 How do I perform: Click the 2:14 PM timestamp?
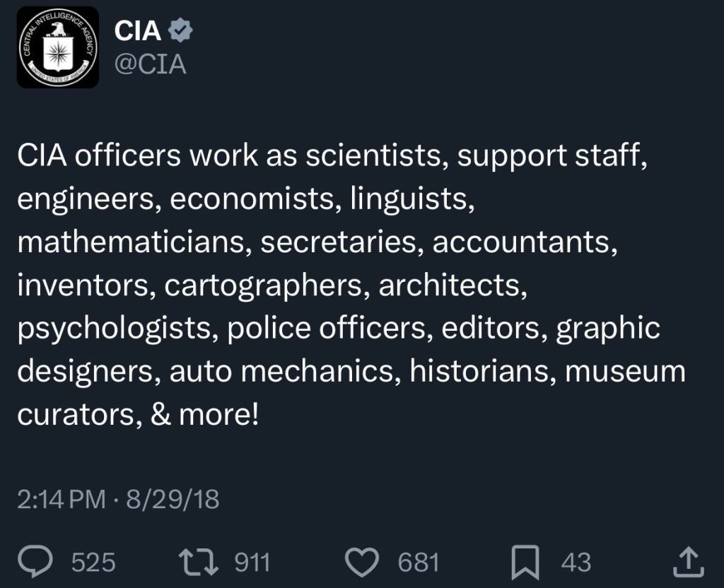[62, 500]
